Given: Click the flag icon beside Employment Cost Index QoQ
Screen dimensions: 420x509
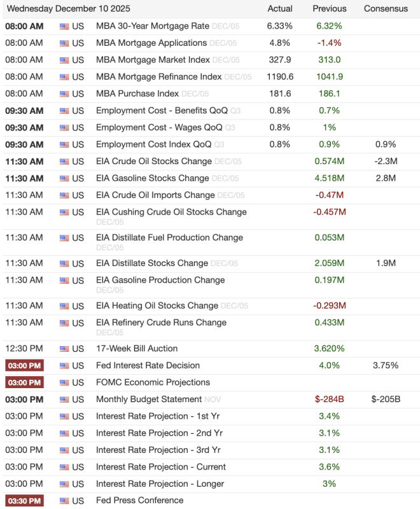Looking at the screenshot, I should (64, 144).
